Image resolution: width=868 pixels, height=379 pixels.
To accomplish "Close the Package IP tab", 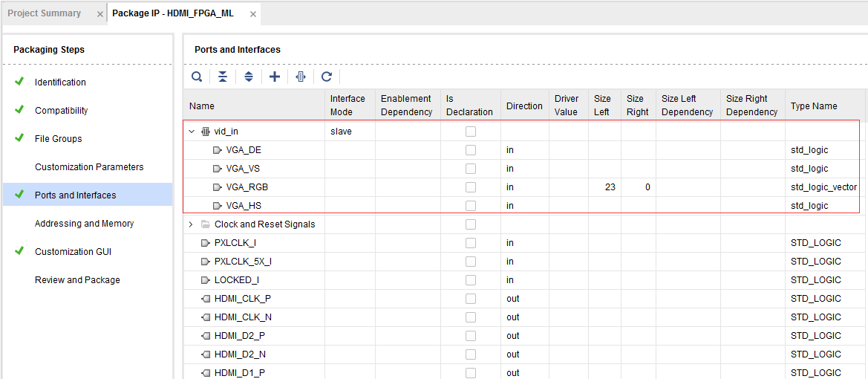I will [253, 14].
